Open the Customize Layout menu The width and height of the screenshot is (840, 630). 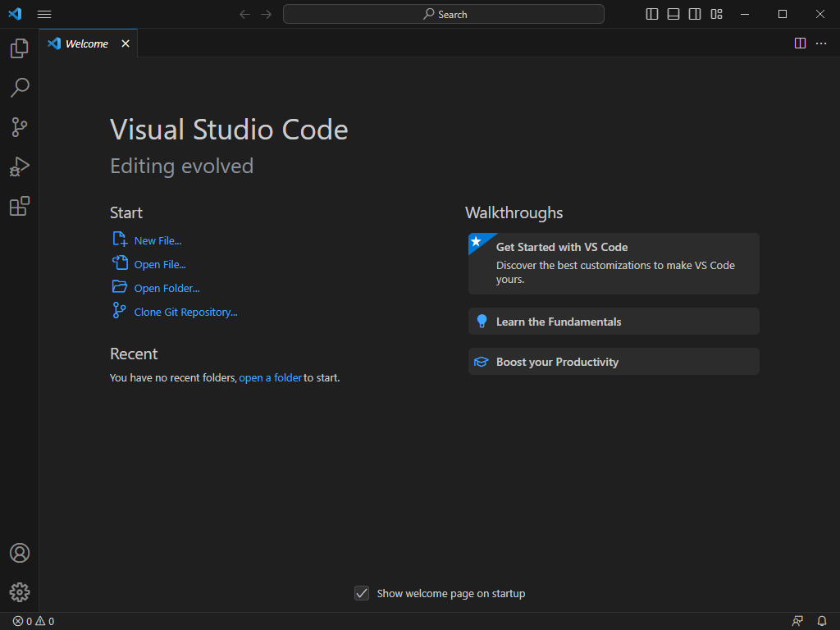[x=716, y=14]
